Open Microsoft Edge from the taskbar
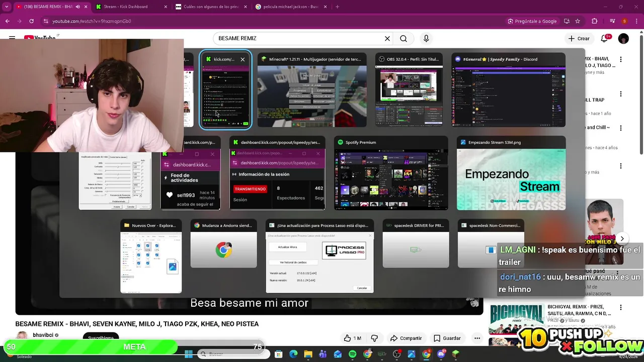Viewport: 644px width, 362px height. [x=293, y=354]
